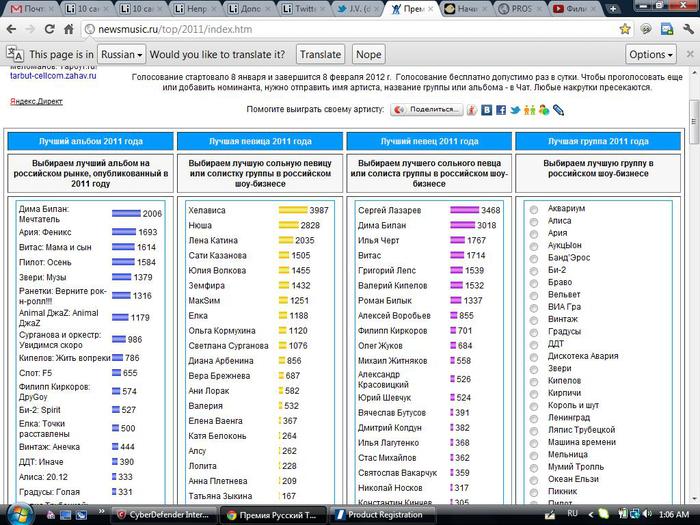Click the Ария: Феникс album row
The height and width of the screenshot is (525, 700).
88,232
